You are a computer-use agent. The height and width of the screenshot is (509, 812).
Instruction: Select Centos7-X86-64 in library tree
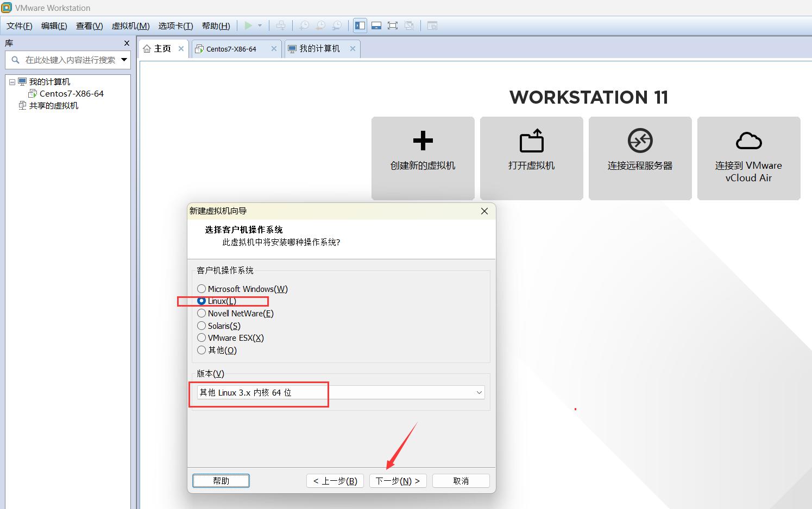pyautogui.click(x=72, y=93)
